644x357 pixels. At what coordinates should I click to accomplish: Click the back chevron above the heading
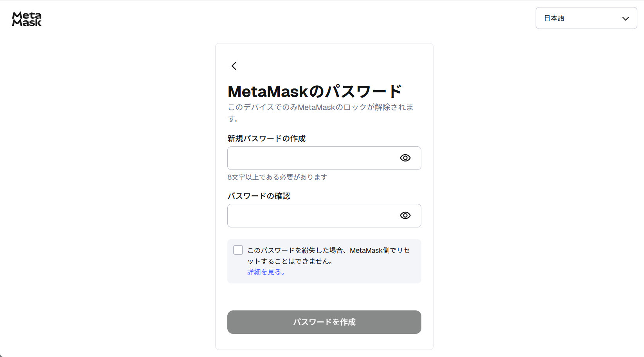tap(234, 66)
